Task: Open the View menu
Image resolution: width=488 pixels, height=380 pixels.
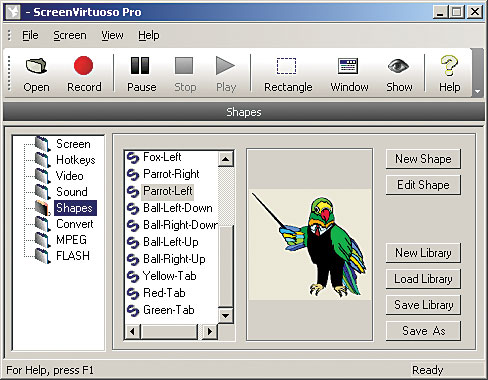Action: [x=112, y=35]
